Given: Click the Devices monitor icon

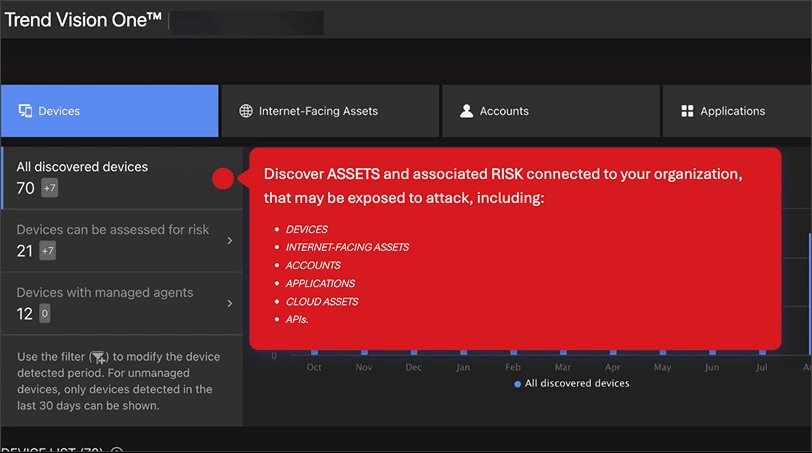Looking at the screenshot, I should (25, 111).
